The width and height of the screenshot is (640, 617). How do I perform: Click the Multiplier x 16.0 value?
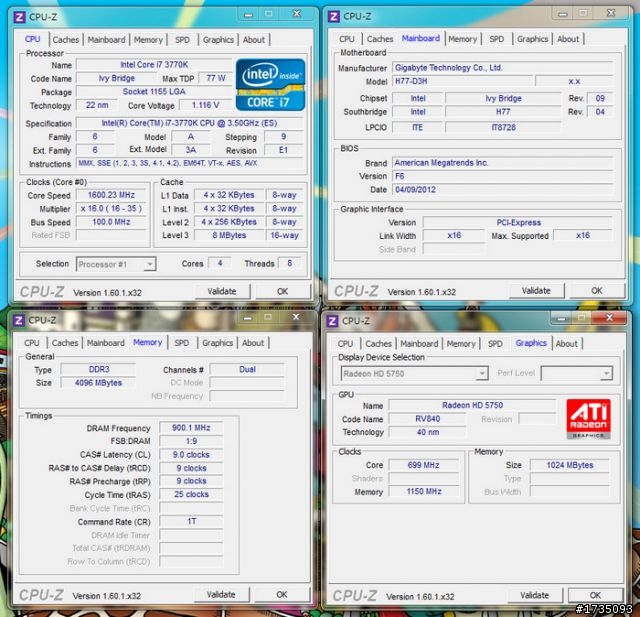[111, 209]
